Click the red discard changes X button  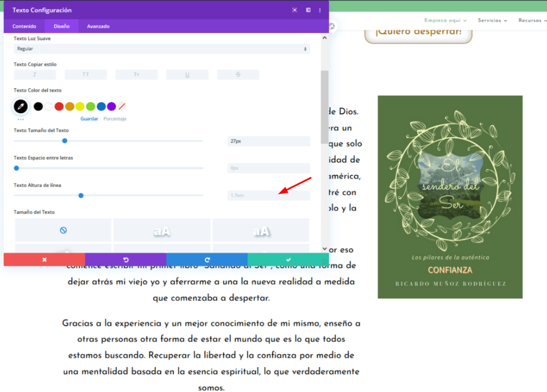pyautogui.click(x=44, y=260)
